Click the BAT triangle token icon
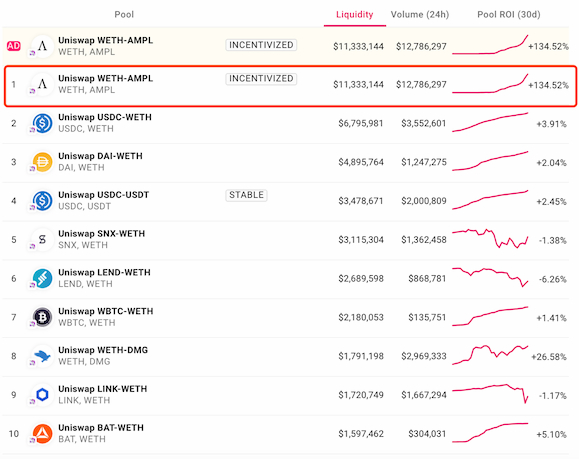Viewport: 579px width, 459px height. click(42, 433)
